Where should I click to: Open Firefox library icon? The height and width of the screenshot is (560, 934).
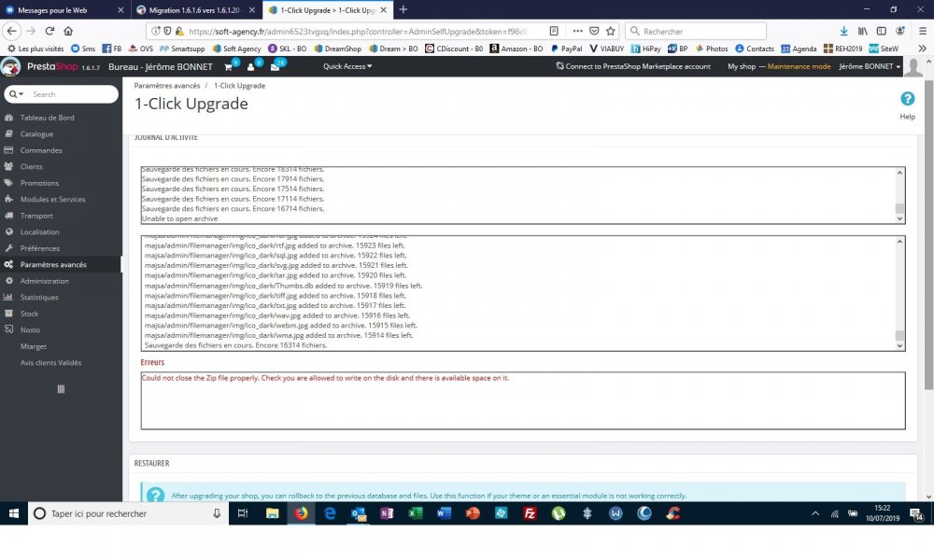(862, 31)
